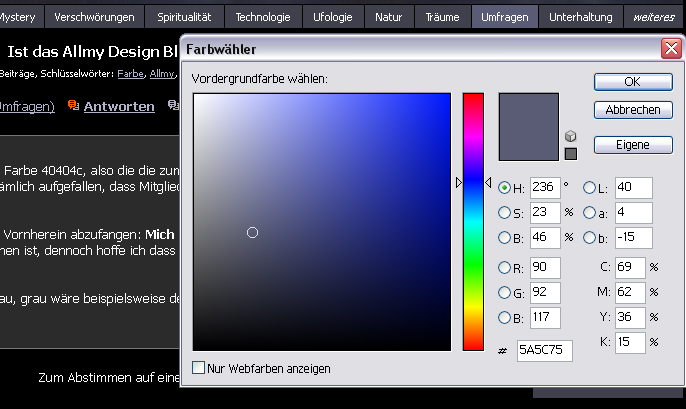This screenshot has height=409, width=686.
Task: Click the M magenta field showing 62
Action: 630,292
